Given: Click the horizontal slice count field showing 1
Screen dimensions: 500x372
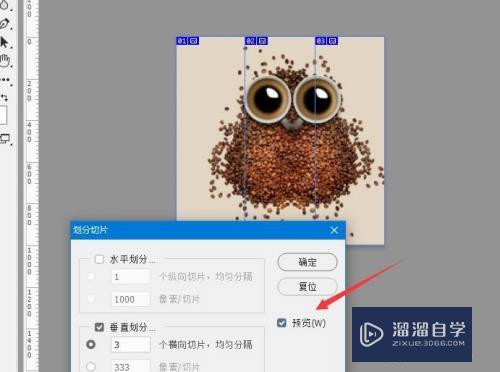Looking at the screenshot, I should (x=131, y=277).
